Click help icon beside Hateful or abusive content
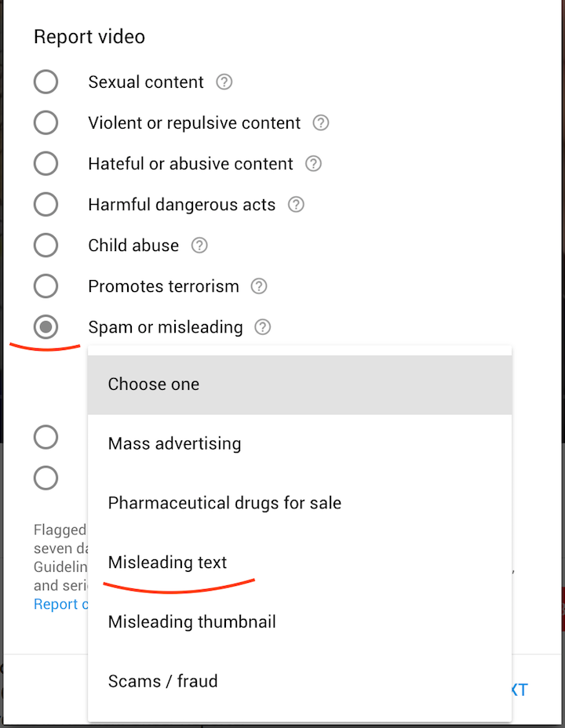 coord(313,164)
